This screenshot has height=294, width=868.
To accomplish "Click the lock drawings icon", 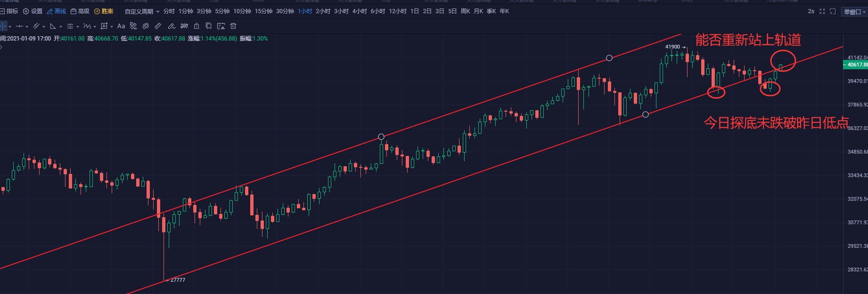I will [x=197, y=26].
